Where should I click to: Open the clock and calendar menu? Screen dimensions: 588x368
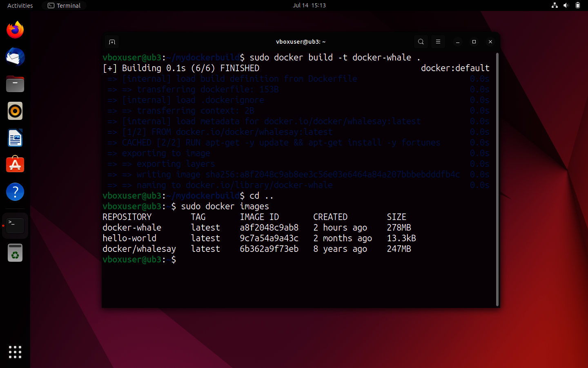[x=309, y=5]
